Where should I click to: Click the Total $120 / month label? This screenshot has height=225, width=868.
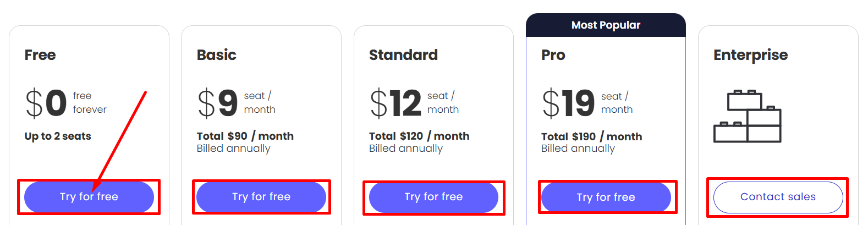(x=419, y=136)
